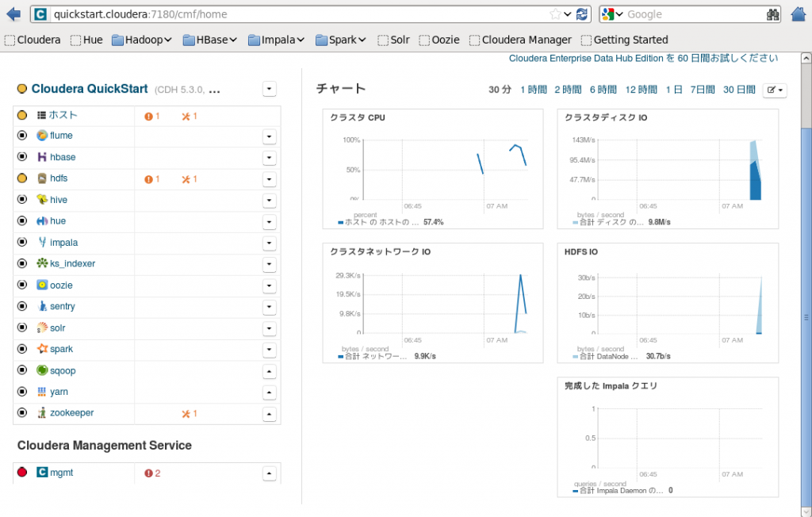Viewport: 812px width, 517px height.
Task: Open the ks_indexer service icon
Action: coord(42,264)
